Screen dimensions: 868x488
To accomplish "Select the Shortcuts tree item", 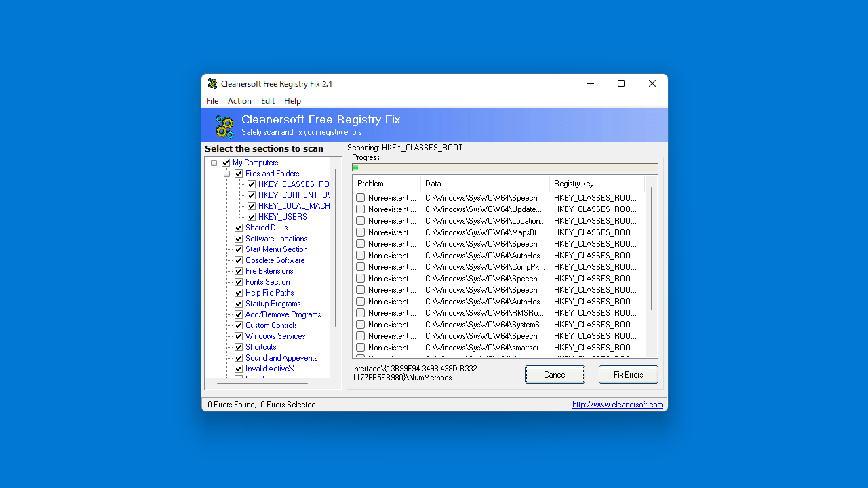I will pos(260,347).
